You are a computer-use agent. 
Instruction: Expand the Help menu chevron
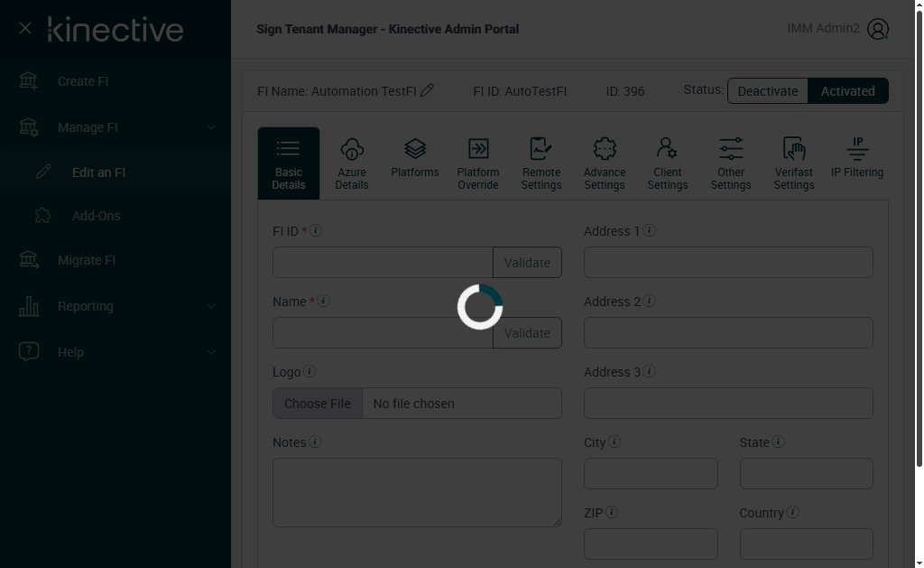pyautogui.click(x=211, y=352)
